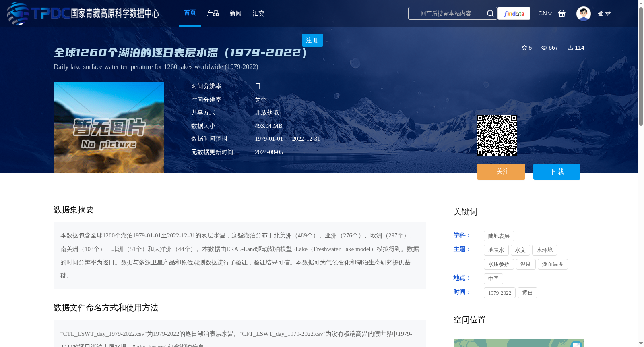Select the 水质参数 keyword tag
The image size is (644, 347).
499,264
